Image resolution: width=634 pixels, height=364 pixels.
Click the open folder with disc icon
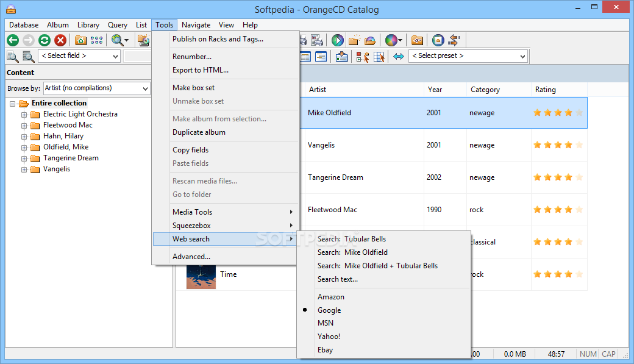coord(369,40)
